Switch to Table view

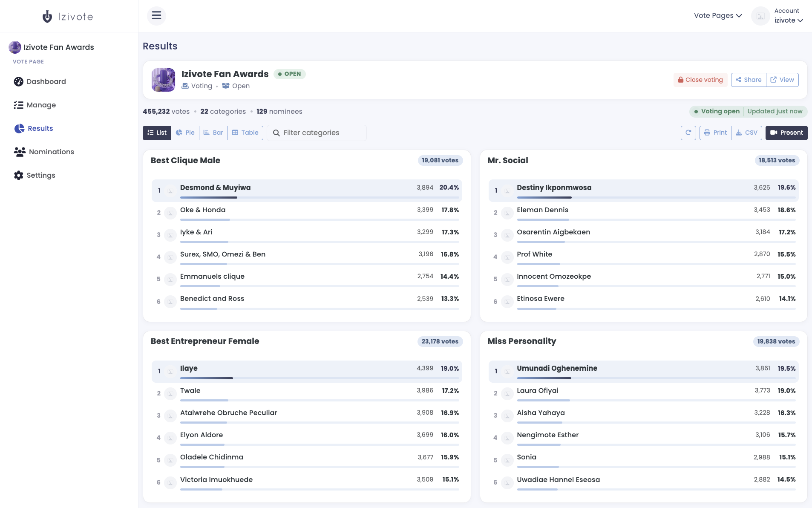point(245,133)
